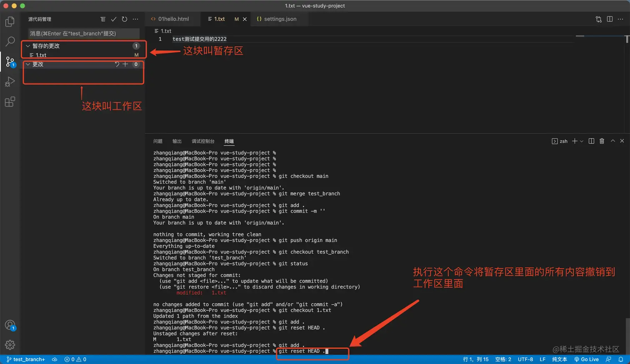630x364 pixels.
Task: Click the open changes icon in editor toolbar
Action: coord(599,19)
